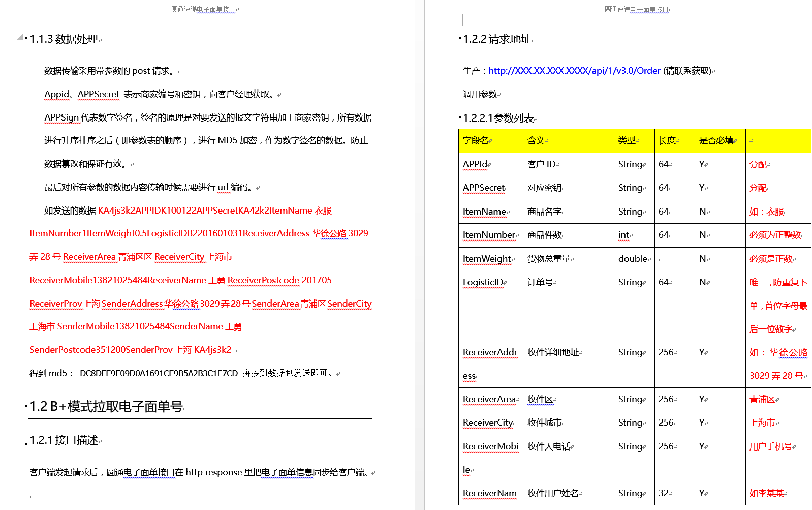Click the left page header '圆通速递电子面单接口'
Screen dimensions: 812x510
tap(203, 9)
